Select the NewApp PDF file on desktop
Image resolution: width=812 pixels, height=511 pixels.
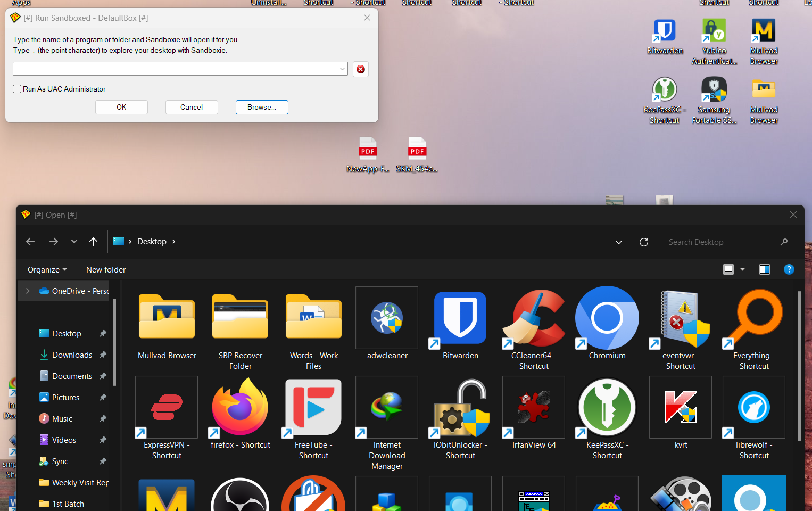point(368,154)
